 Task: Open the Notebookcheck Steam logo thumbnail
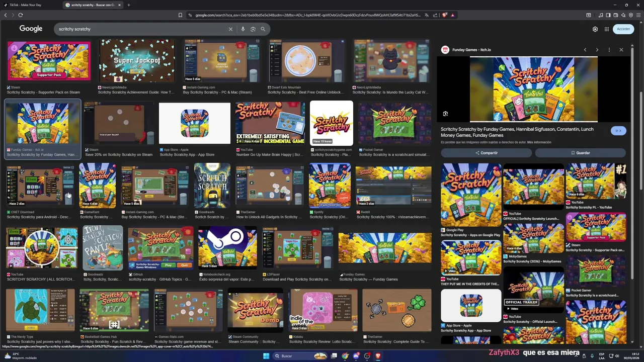[x=227, y=248]
